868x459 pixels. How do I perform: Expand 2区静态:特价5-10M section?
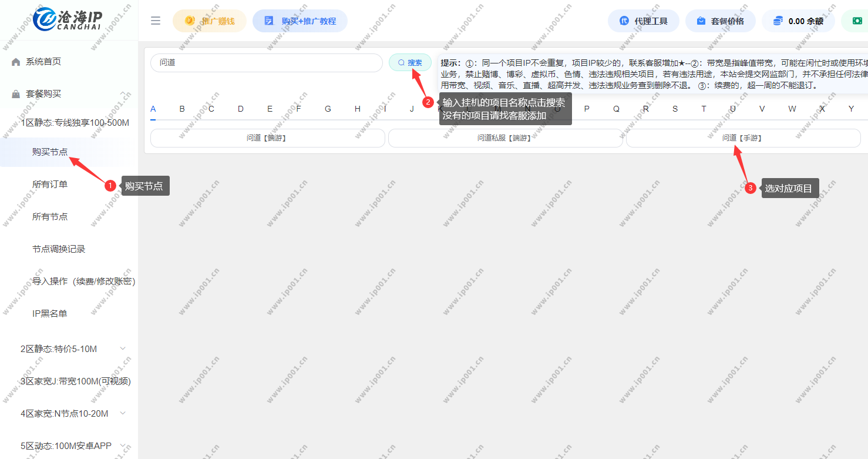[x=123, y=349]
